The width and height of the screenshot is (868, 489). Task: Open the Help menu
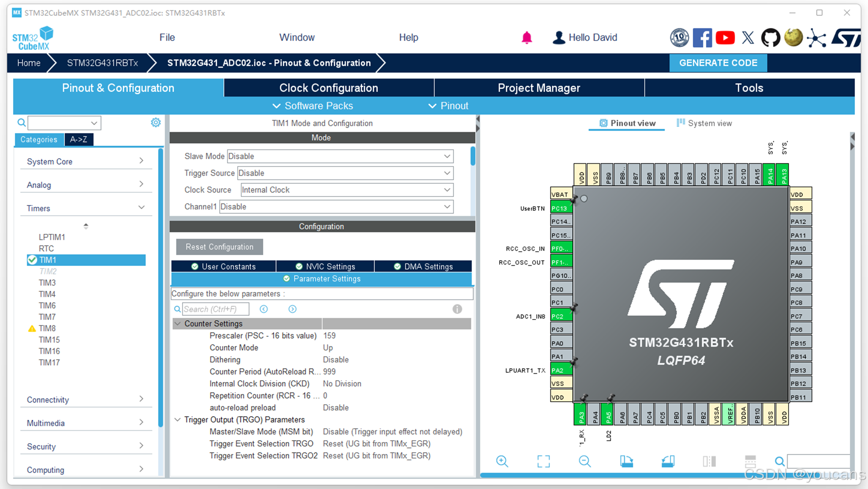point(408,37)
